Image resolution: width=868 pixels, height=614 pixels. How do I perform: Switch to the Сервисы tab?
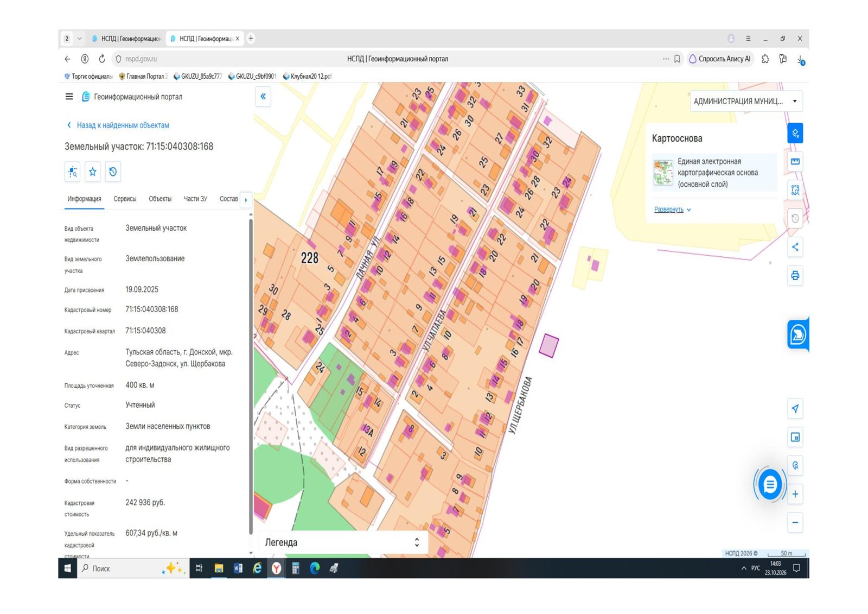pyautogui.click(x=125, y=199)
